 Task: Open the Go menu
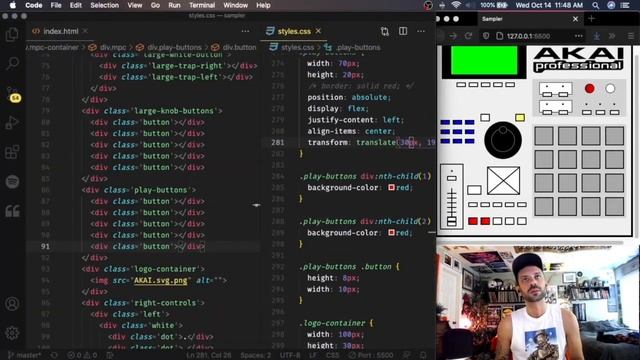point(155,5)
